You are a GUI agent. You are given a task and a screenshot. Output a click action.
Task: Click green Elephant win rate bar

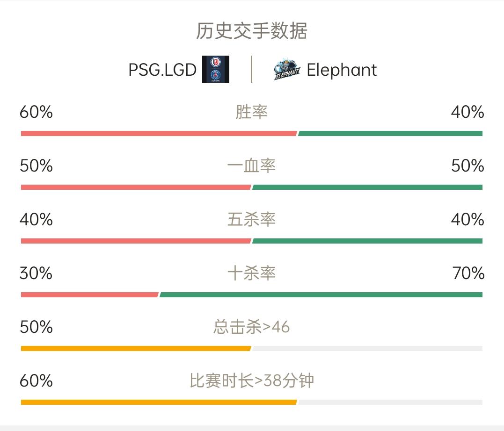tap(390, 133)
